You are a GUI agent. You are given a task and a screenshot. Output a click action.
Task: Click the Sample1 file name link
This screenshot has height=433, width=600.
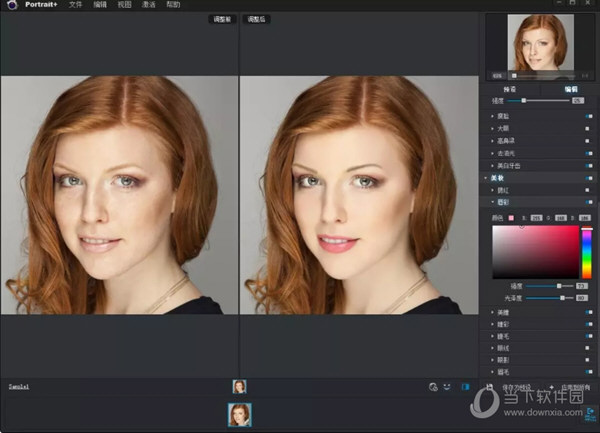[x=19, y=387]
